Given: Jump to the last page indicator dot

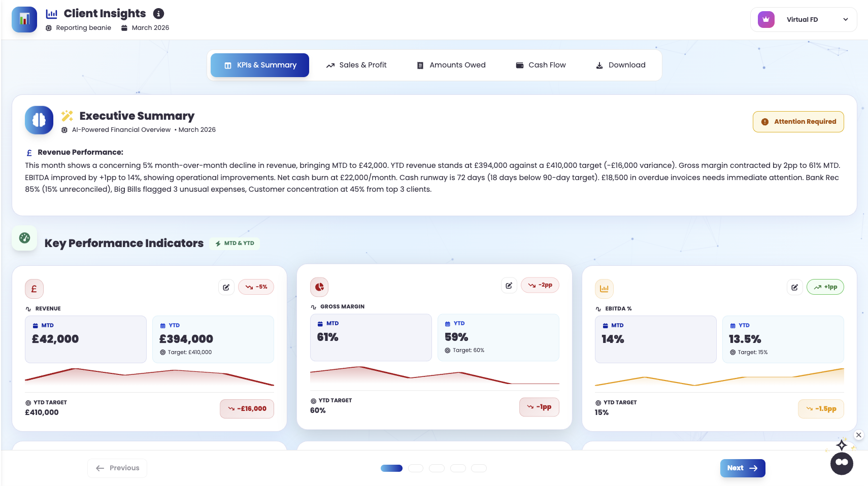Looking at the screenshot, I should pyautogui.click(x=479, y=468).
